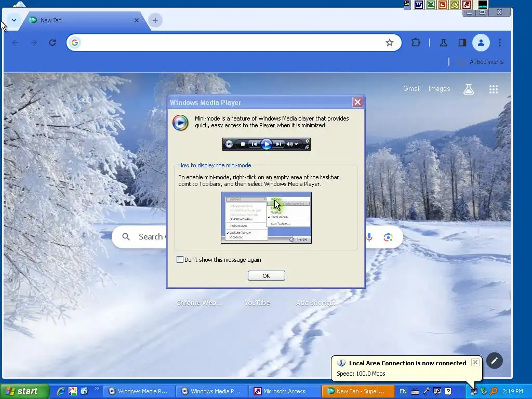Viewport: 532px width, 399px height.
Task: Click the Search Labs flask icon on page
Action: [469, 89]
